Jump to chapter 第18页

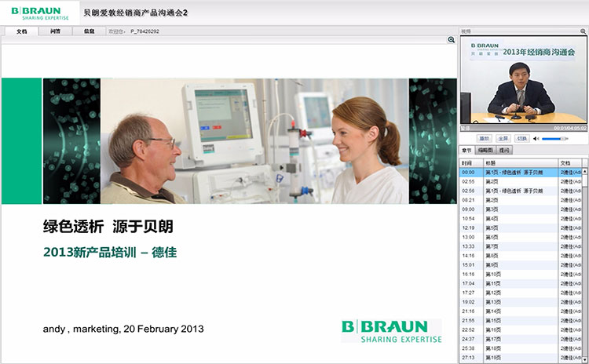click(520, 348)
